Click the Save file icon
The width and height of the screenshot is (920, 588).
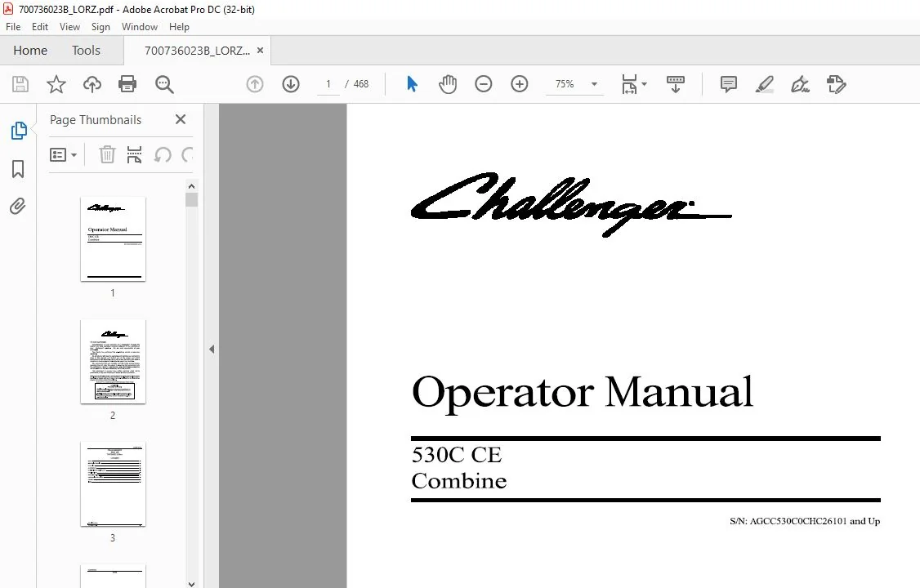click(x=20, y=84)
